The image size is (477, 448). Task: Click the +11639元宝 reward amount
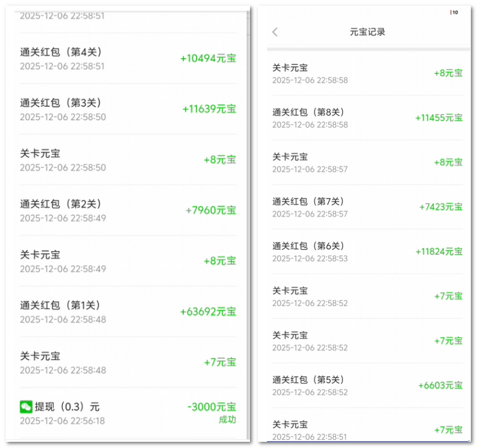pos(209,109)
